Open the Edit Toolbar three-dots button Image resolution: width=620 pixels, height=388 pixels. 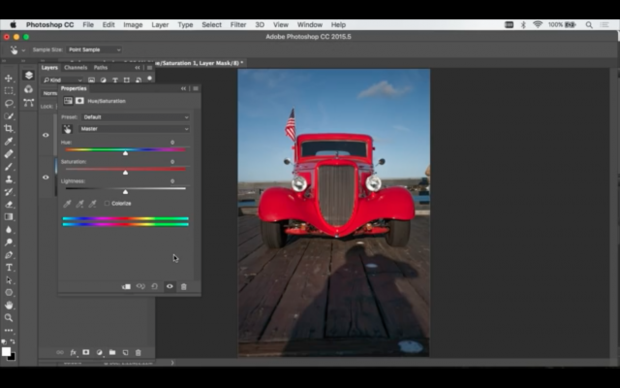8,330
